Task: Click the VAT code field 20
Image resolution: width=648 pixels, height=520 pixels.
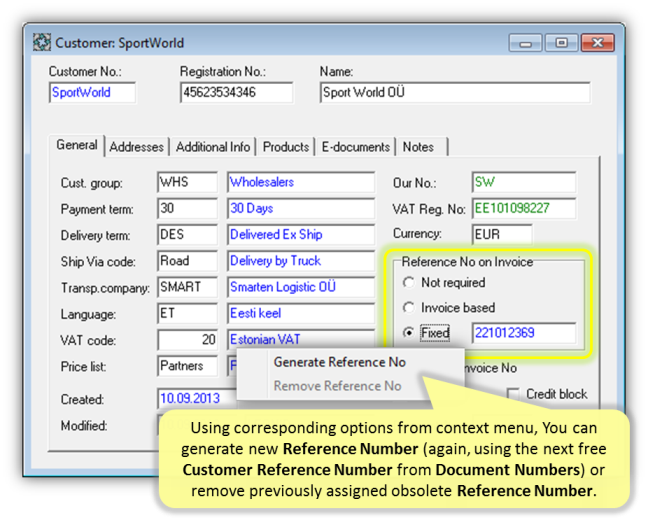Action: pyautogui.click(x=187, y=339)
